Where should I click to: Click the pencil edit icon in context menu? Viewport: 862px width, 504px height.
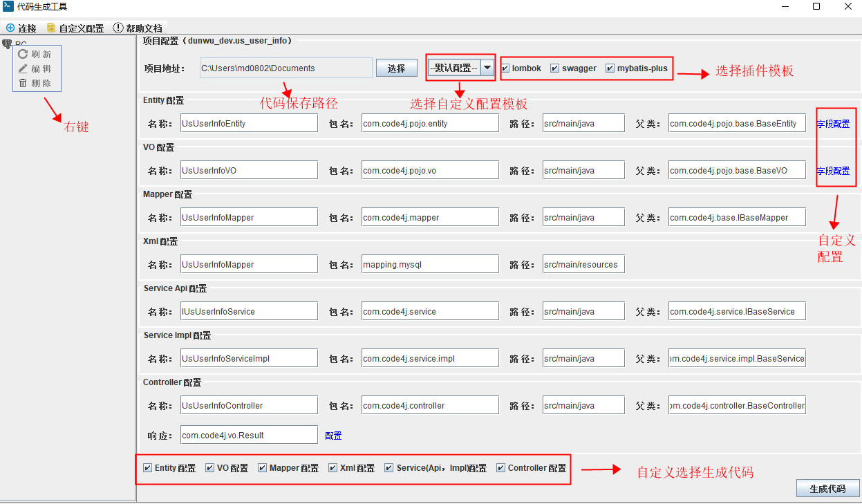click(x=23, y=68)
